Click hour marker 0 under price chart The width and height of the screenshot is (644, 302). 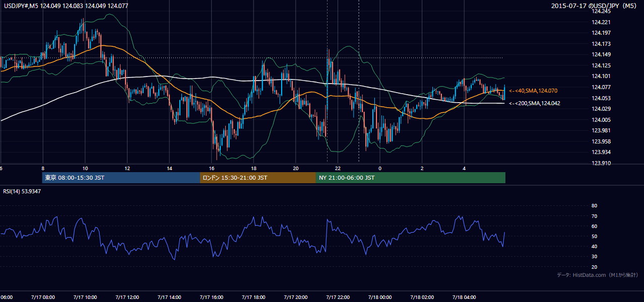[x=380, y=168]
